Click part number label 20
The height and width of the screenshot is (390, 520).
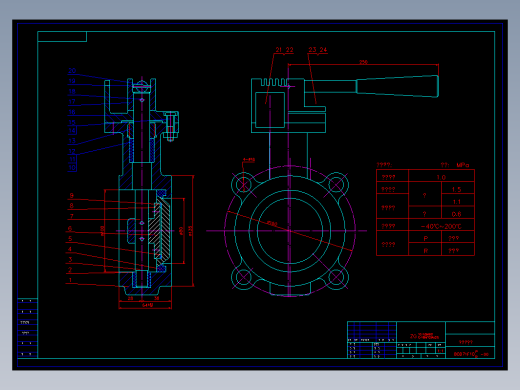pyautogui.click(x=72, y=71)
